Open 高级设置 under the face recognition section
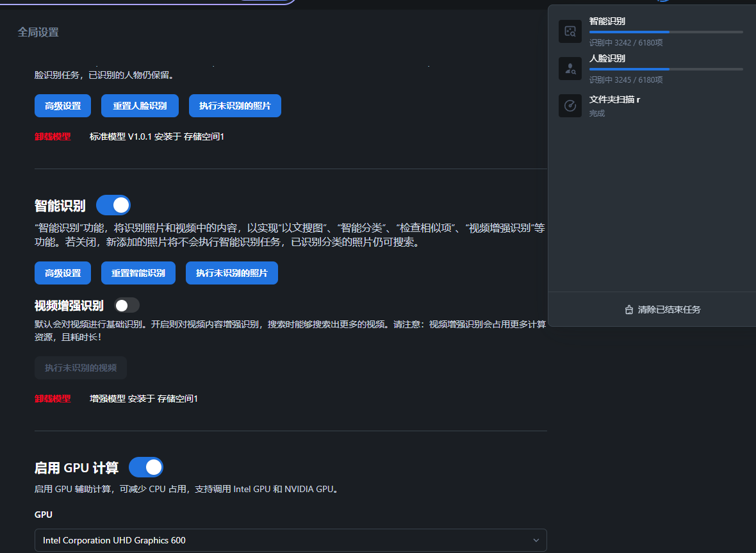Viewport: 756px width, 553px height. [63, 106]
